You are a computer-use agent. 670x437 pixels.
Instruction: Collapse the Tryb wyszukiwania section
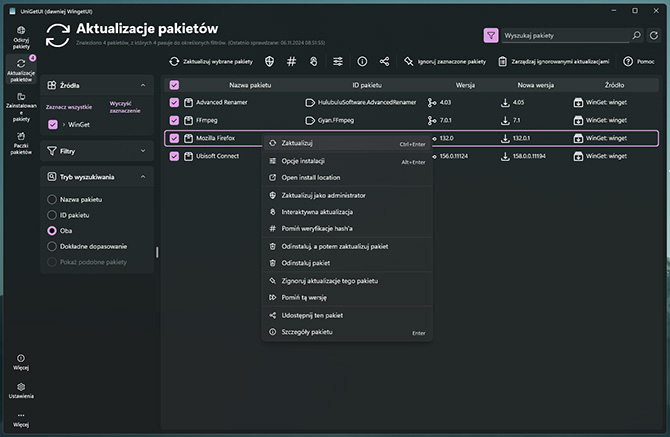(x=143, y=177)
